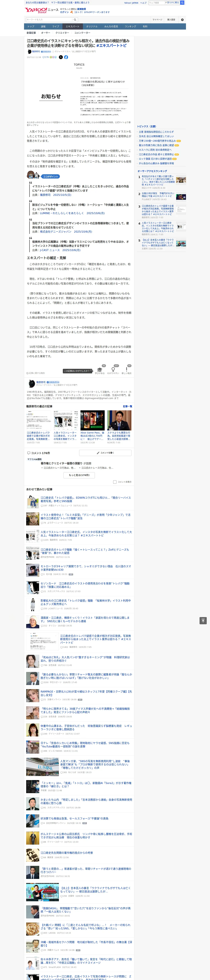Open ranking 1 有吉弘行 article thumbnail
The height and width of the screenshot is (980, 210).
click(181, 180)
